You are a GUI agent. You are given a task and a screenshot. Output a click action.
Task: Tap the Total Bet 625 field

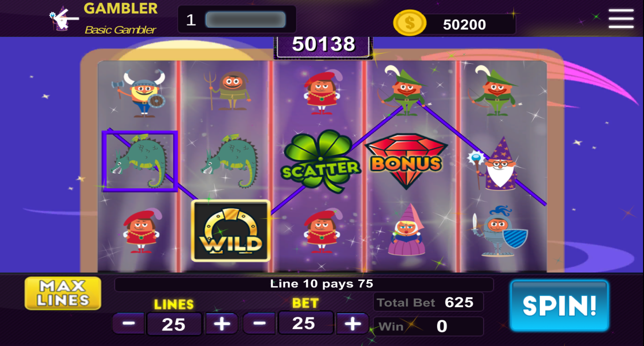click(428, 302)
